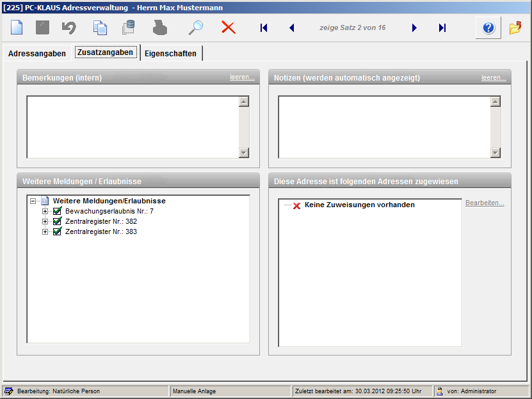Click the copy documents toolbar icon
532x399 pixels.
[100, 28]
